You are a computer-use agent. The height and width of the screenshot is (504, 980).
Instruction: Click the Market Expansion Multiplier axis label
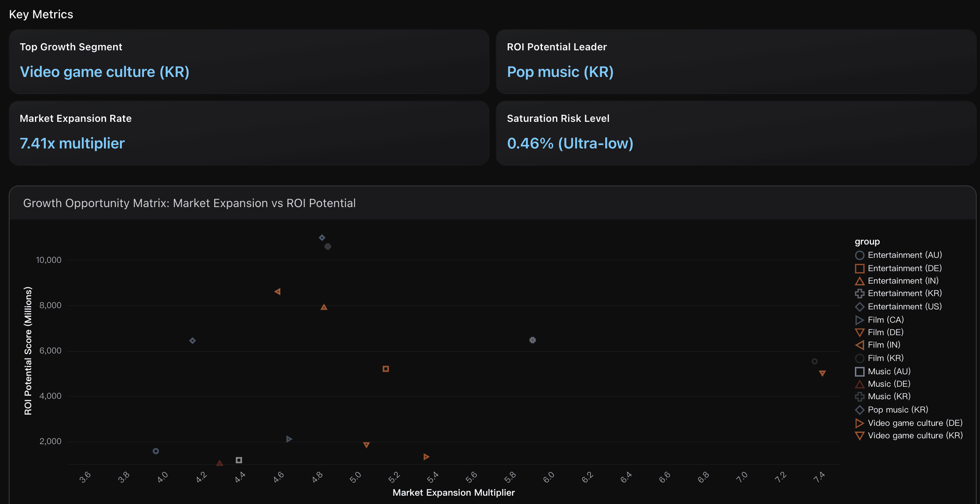[x=453, y=493]
